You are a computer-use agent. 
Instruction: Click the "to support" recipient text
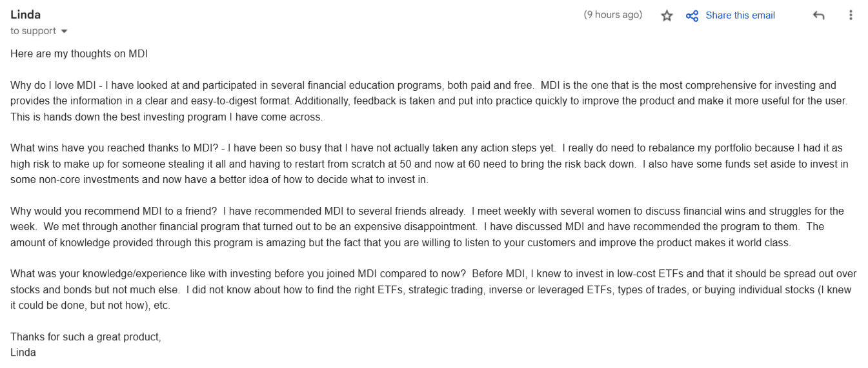coord(33,31)
